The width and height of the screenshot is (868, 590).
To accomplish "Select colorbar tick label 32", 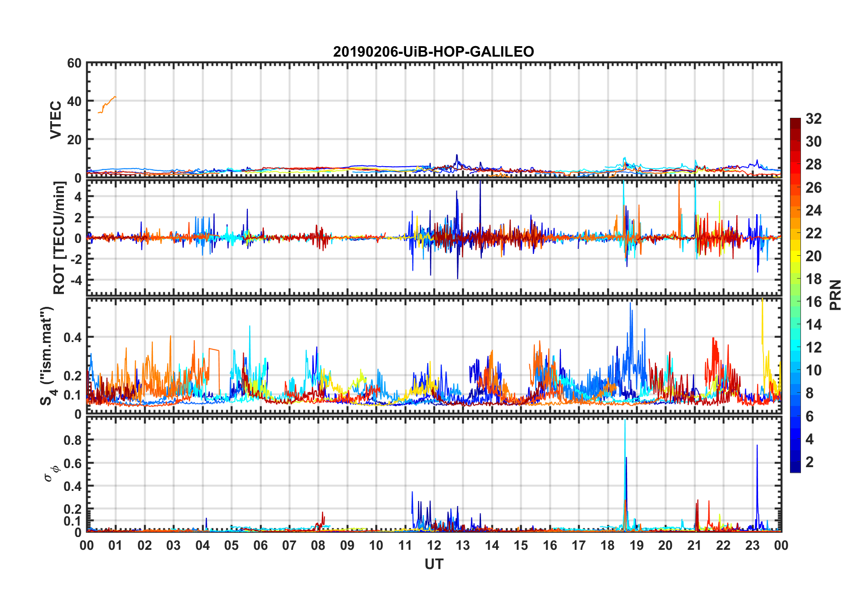I will (813, 119).
